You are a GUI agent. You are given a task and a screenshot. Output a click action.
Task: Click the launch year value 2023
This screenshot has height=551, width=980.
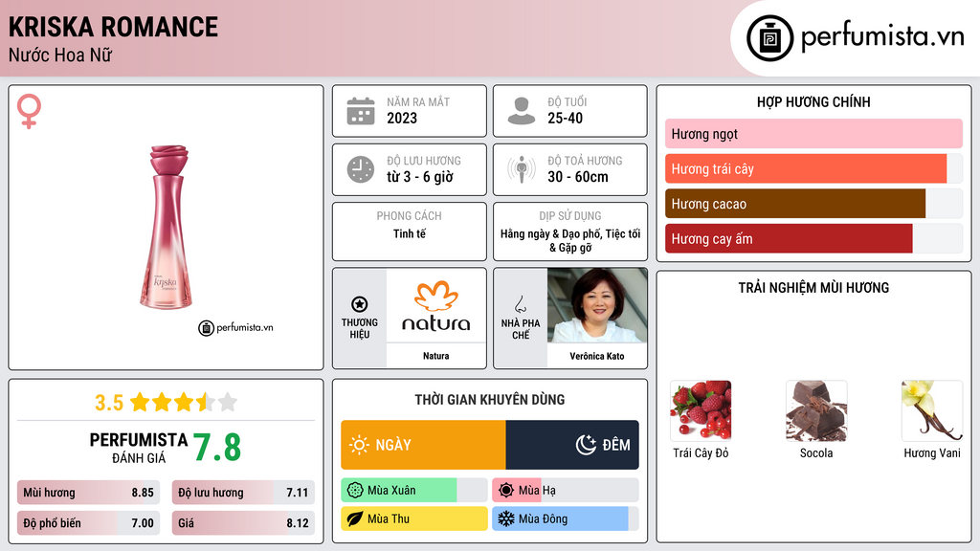[x=402, y=118]
